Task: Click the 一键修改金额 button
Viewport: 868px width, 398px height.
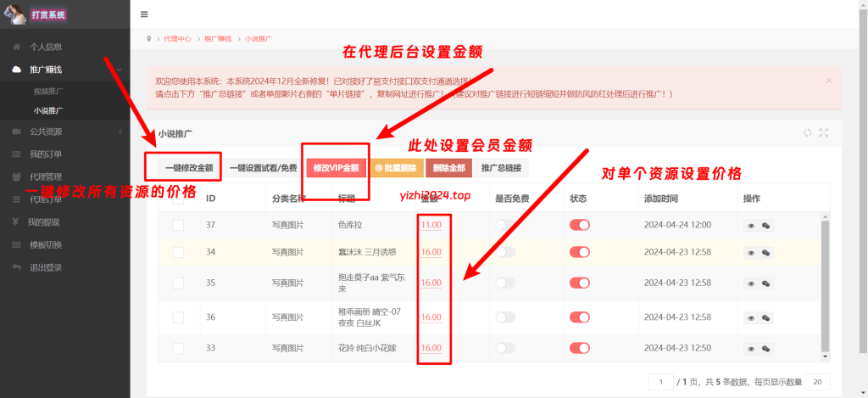Action: pyautogui.click(x=189, y=168)
